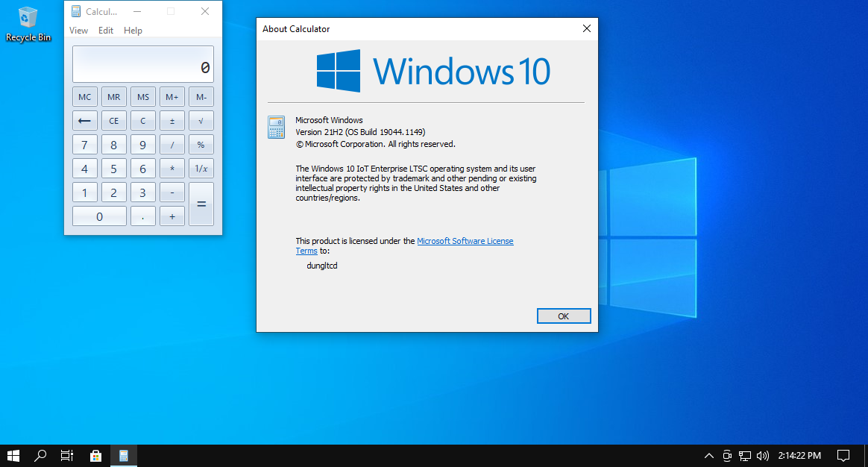Minimize the Calculator window
The image size is (868, 467).
[x=137, y=12]
